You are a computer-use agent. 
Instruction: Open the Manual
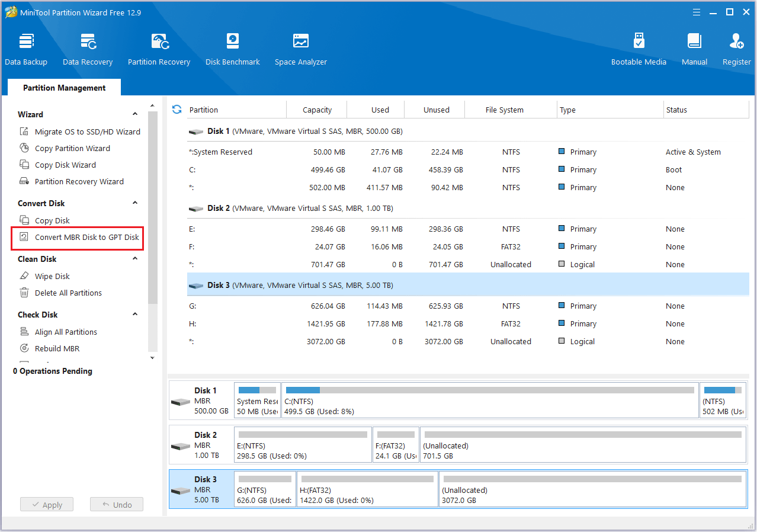694,47
